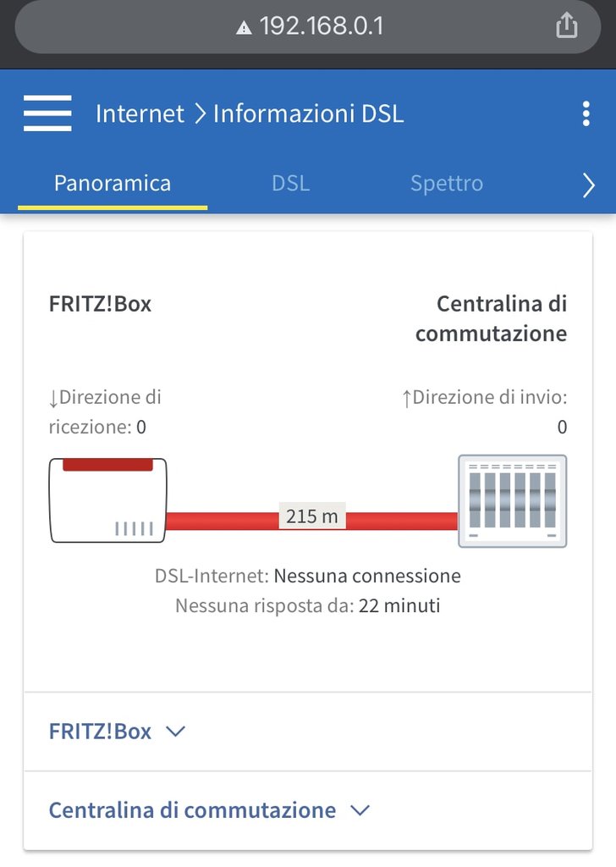Tap the browser share icon
The height and width of the screenshot is (867, 616).
click(x=566, y=25)
